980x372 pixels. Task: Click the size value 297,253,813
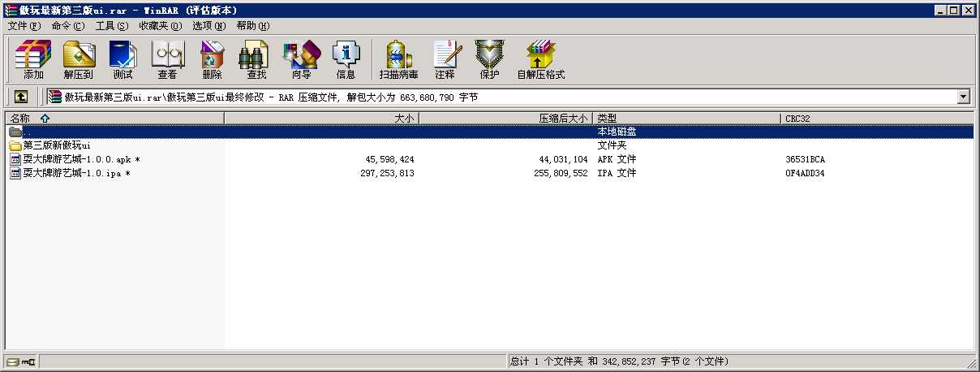pos(387,173)
